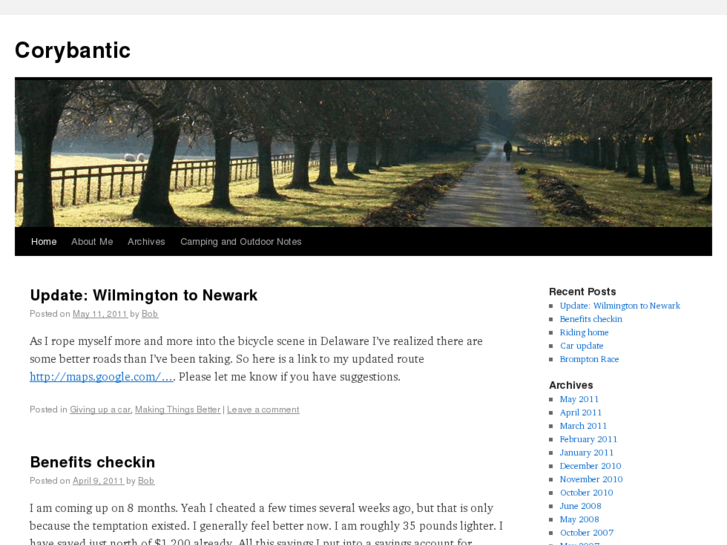Open the 'Update: Wilmington to Newark' post title
Image resolution: width=727 pixels, height=545 pixels.
coord(144,295)
